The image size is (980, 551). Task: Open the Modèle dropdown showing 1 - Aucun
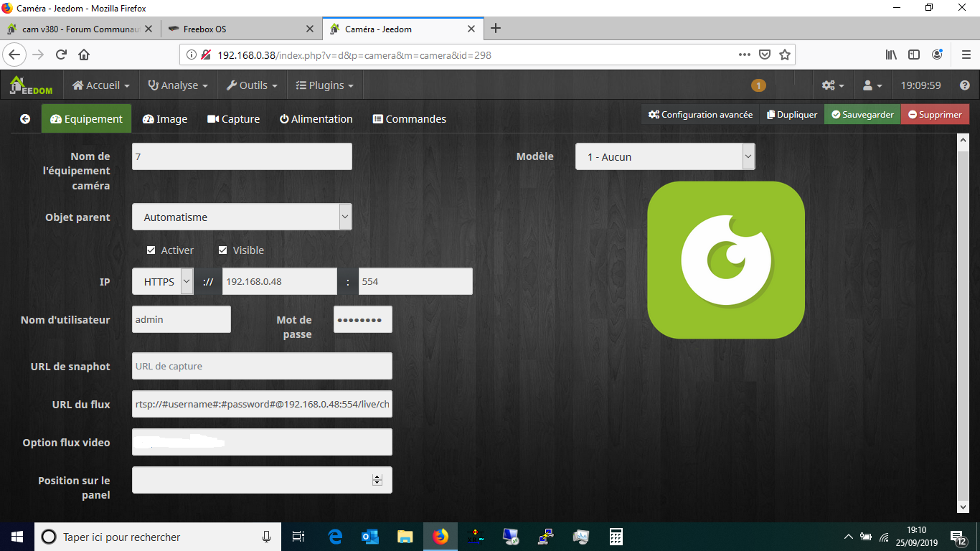[665, 156]
